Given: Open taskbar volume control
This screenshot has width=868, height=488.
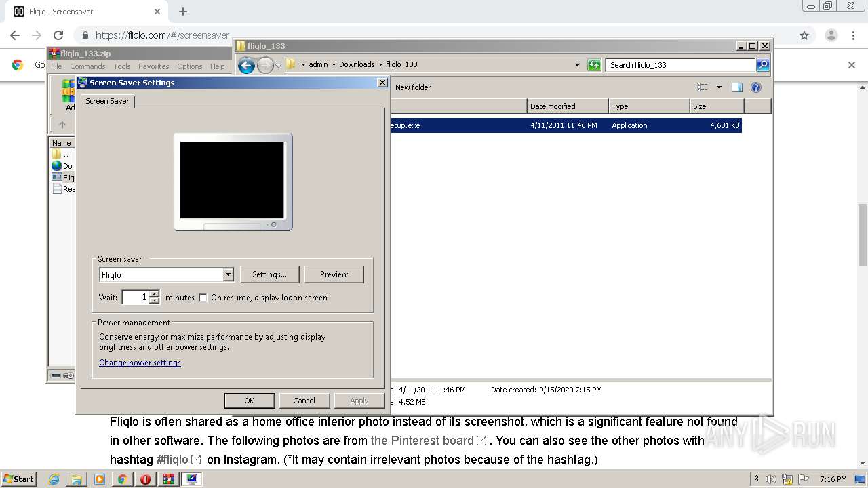Looking at the screenshot, I should [x=770, y=479].
